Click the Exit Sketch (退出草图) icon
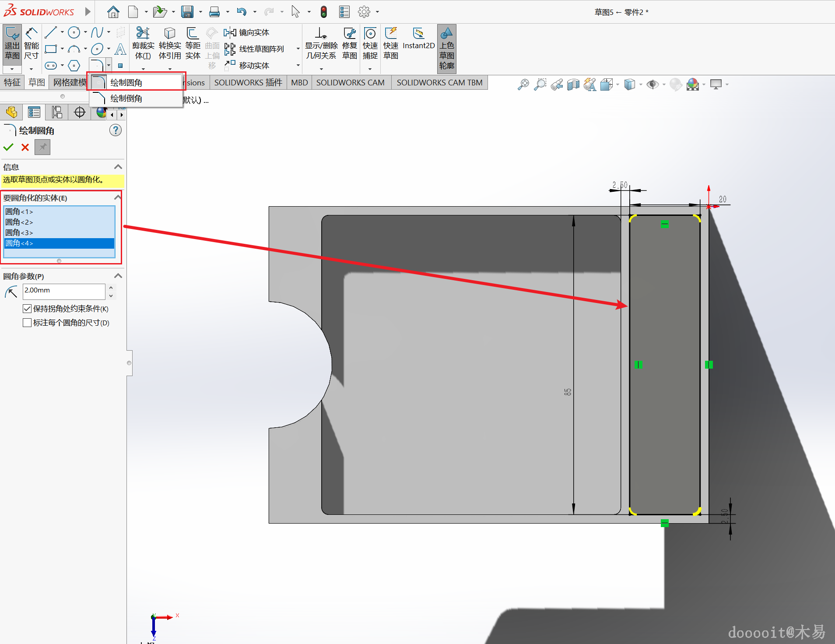835x644 pixels. click(12, 44)
